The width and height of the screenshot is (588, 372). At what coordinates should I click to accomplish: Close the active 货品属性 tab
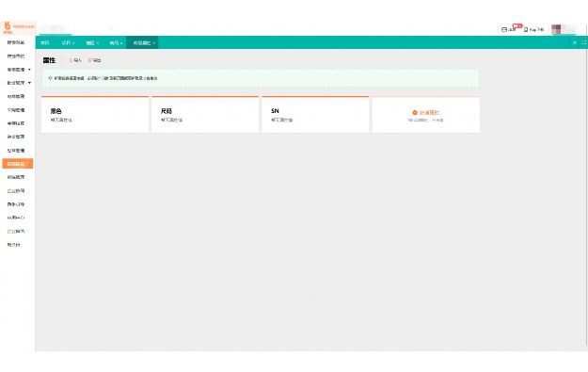[154, 43]
